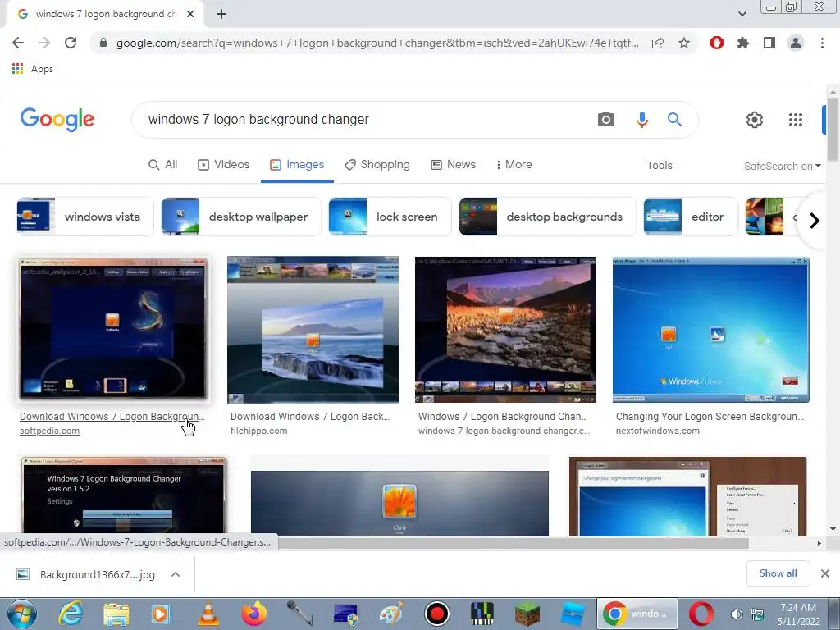The image size is (840, 630).
Task: Open the tab search dropdown arrow
Action: point(742,14)
